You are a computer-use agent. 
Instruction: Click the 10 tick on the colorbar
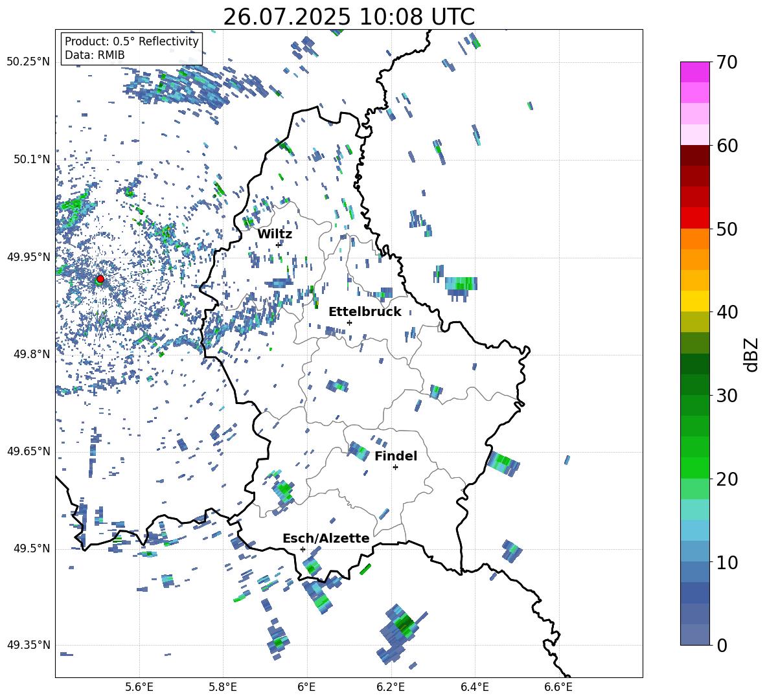tap(727, 562)
